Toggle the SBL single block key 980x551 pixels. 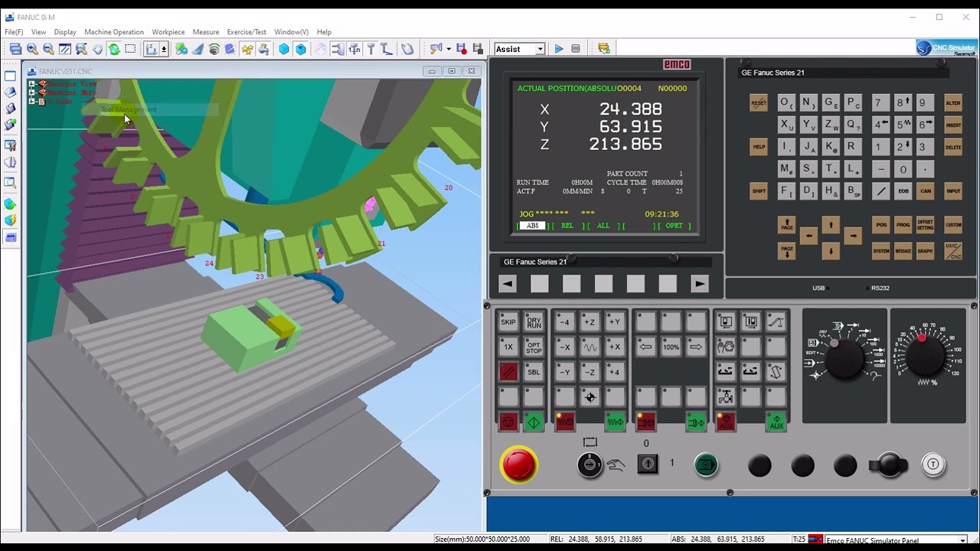click(534, 372)
